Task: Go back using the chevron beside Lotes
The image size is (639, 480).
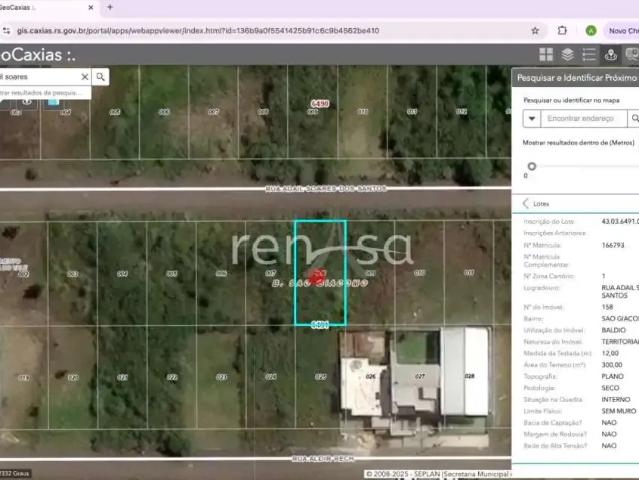Action: click(x=527, y=203)
